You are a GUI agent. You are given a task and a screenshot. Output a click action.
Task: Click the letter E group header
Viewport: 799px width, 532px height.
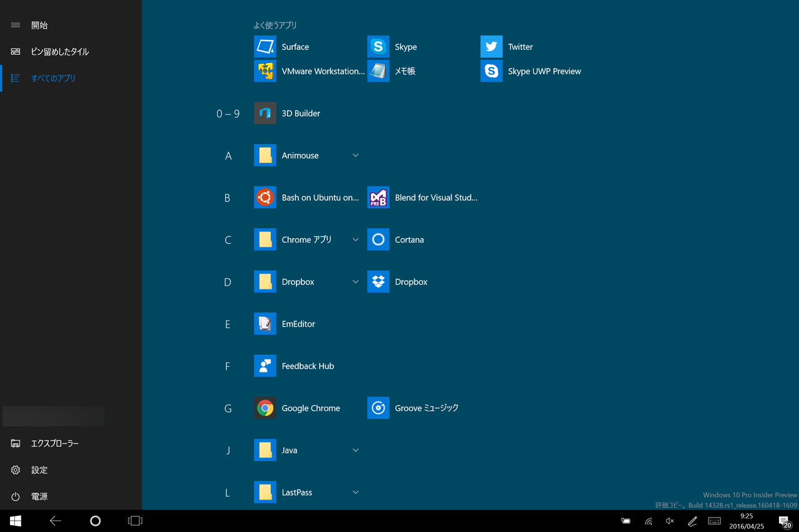tap(227, 324)
